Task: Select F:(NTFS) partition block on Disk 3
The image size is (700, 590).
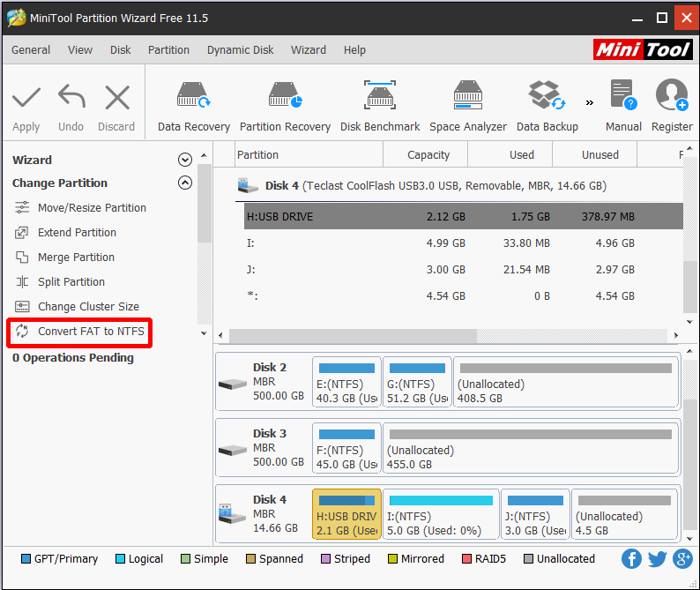Action: tap(346, 448)
